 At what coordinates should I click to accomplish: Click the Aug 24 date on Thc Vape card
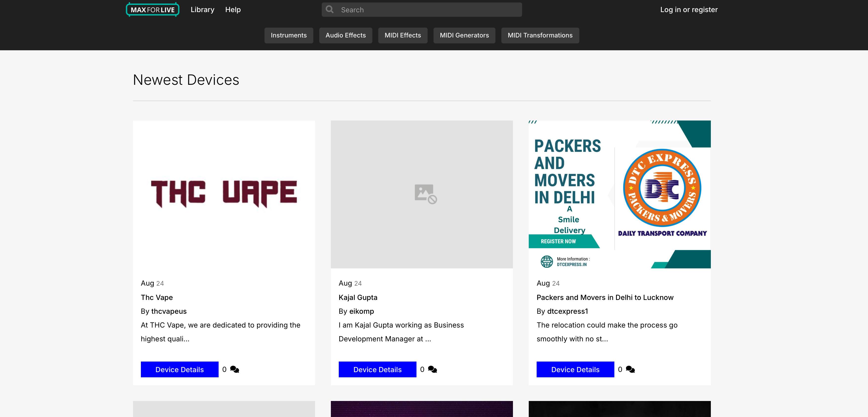pyautogui.click(x=152, y=283)
